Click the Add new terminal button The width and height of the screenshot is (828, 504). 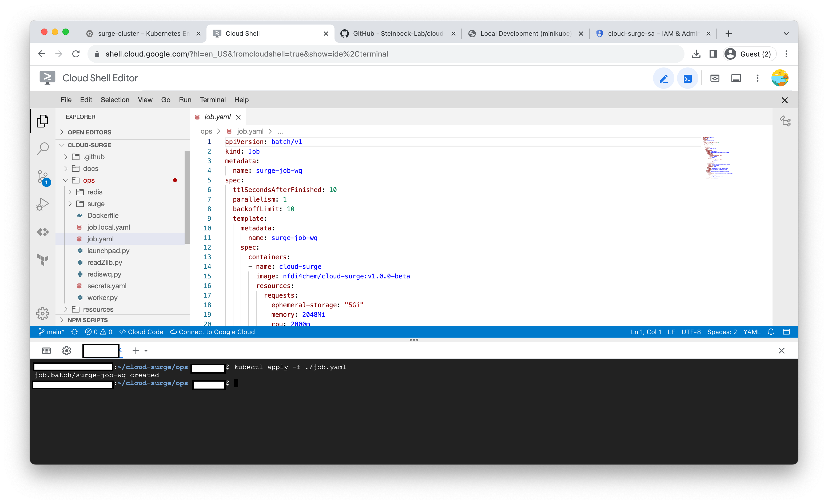(135, 351)
